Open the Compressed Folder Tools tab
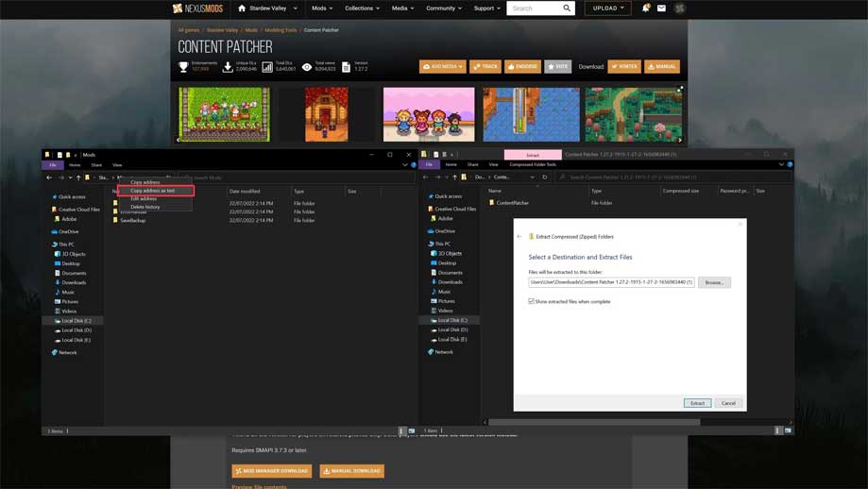Image resolution: width=868 pixels, height=489 pixels. [x=533, y=164]
